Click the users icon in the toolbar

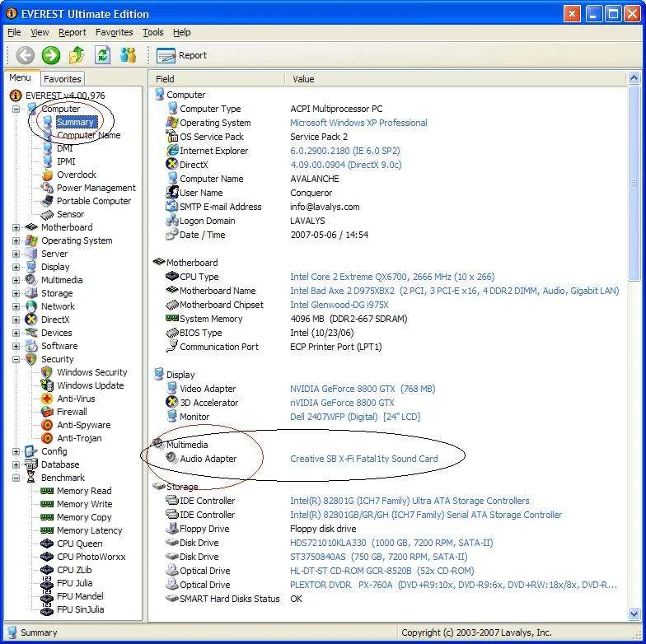click(x=129, y=55)
